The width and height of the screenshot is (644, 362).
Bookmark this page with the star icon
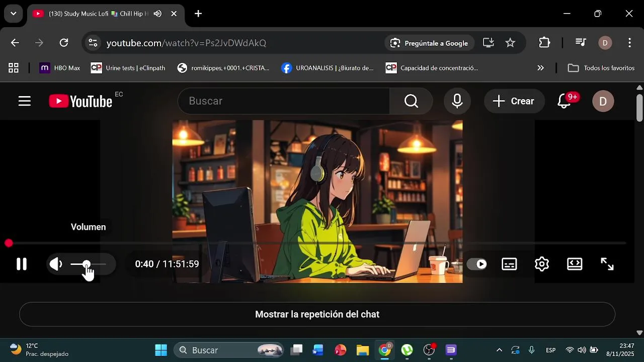pyautogui.click(x=510, y=43)
